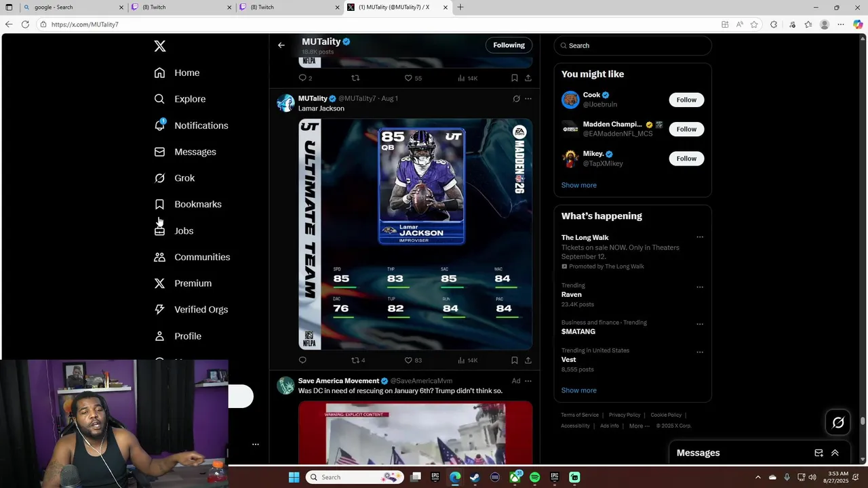Image resolution: width=868 pixels, height=488 pixels.
Task: Open more options for $MATANG trend
Action: click(700, 324)
